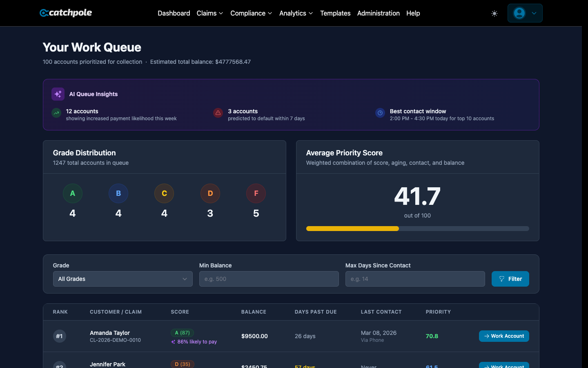This screenshot has width=588, height=368.
Task: Open the Administration menu item
Action: [379, 13]
